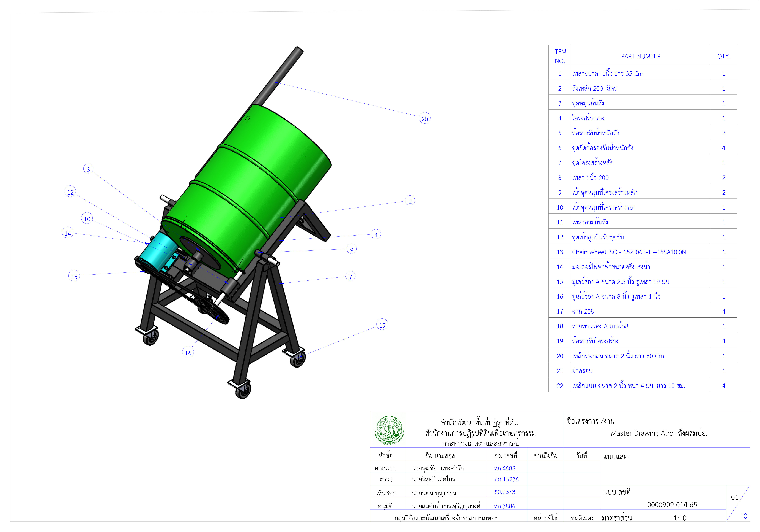This screenshot has height=532, width=760.
Task: Click license number 'สก.3886'
Action: click(505, 506)
